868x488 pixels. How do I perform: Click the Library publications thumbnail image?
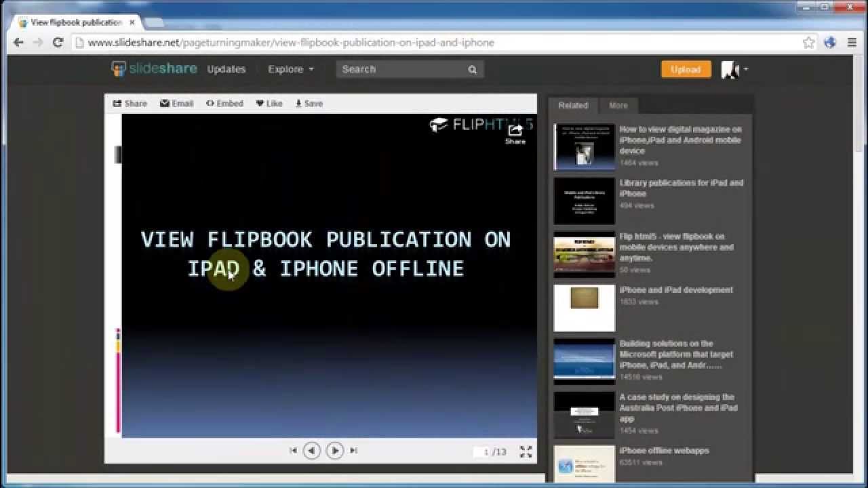tap(584, 201)
